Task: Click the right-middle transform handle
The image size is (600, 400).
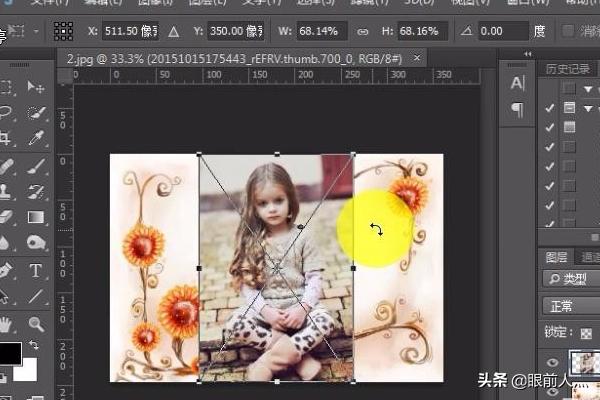Action: coord(353,268)
